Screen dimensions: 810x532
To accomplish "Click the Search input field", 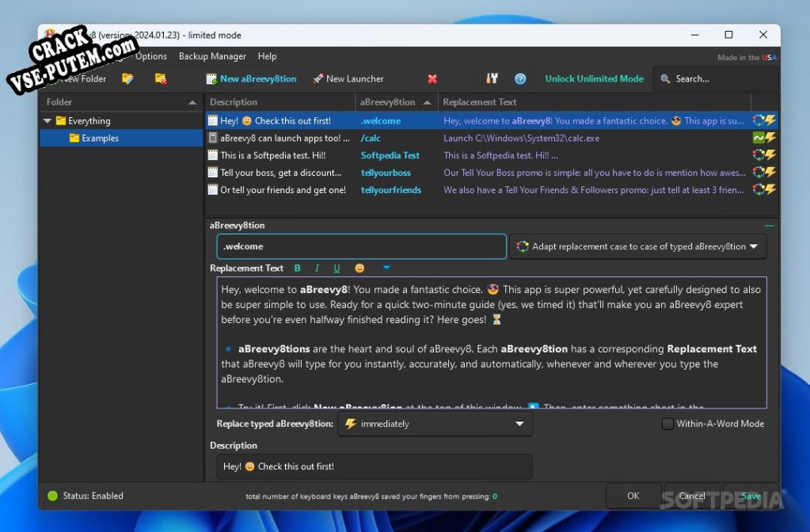I will [716, 78].
